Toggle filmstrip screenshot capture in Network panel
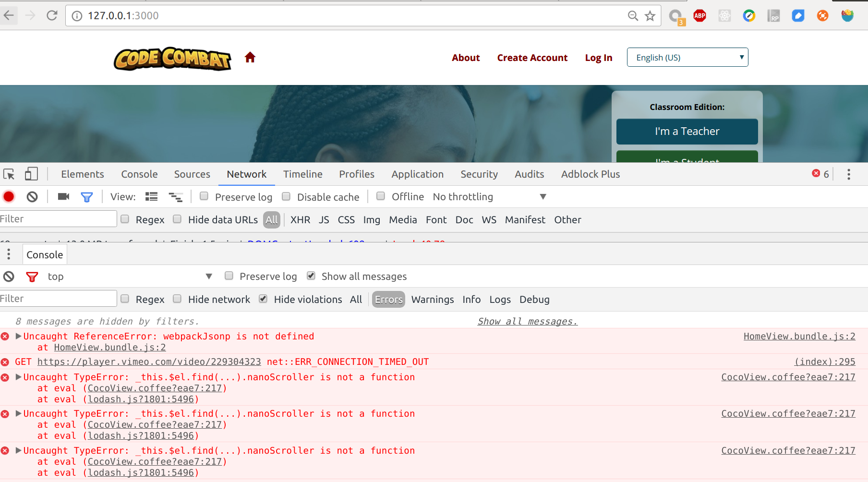Image resolution: width=868 pixels, height=482 pixels. coord(63,196)
